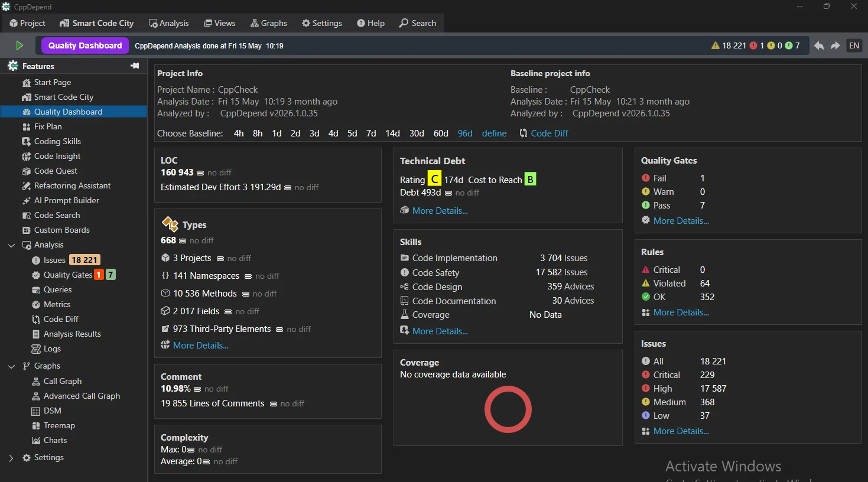Click the Code Diff icon beside baseline options
The image size is (868, 482).
pyautogui.click(x=524, y=133)
